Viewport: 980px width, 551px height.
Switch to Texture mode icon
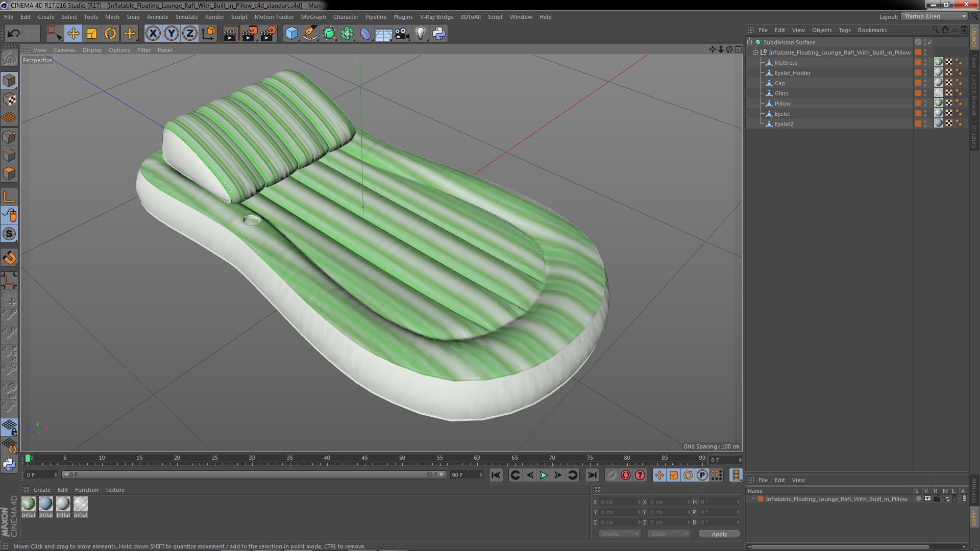9,99
